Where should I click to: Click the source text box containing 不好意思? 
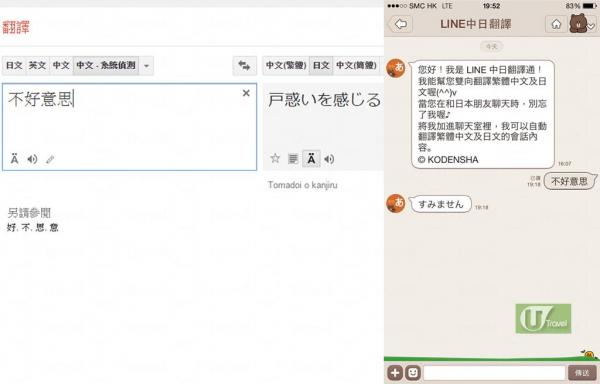(129, 127)
